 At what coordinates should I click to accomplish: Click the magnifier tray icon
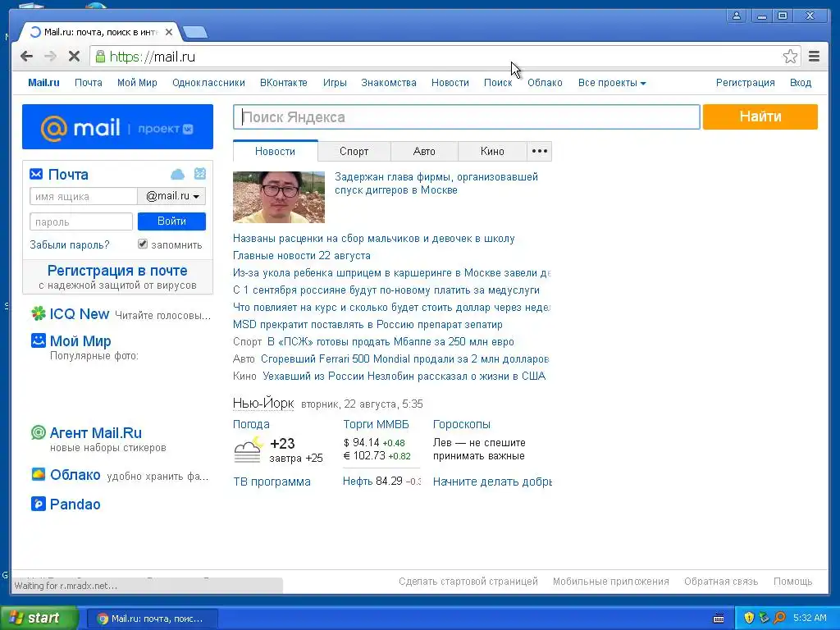click(779, 618)
